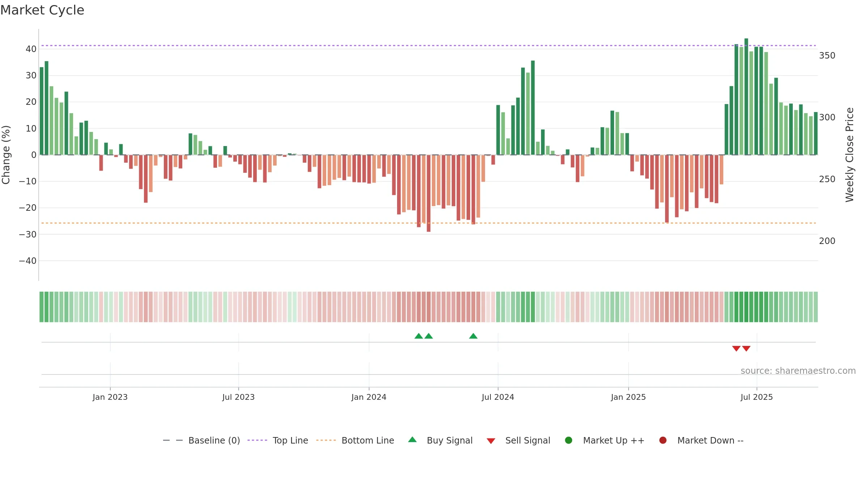Click the 350 price axis tick
This screenshot has height=488, width=868.
pyautogui.click(x=827, y=56)
